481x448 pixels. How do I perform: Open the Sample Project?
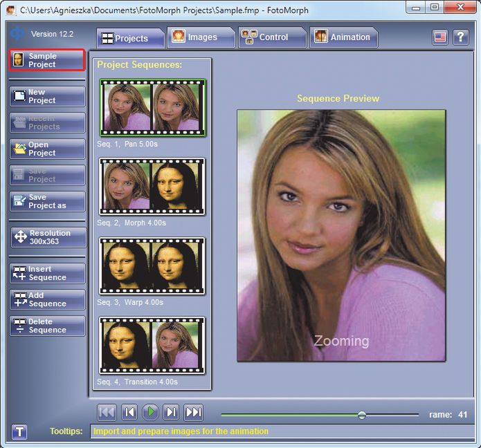(47, 60)
